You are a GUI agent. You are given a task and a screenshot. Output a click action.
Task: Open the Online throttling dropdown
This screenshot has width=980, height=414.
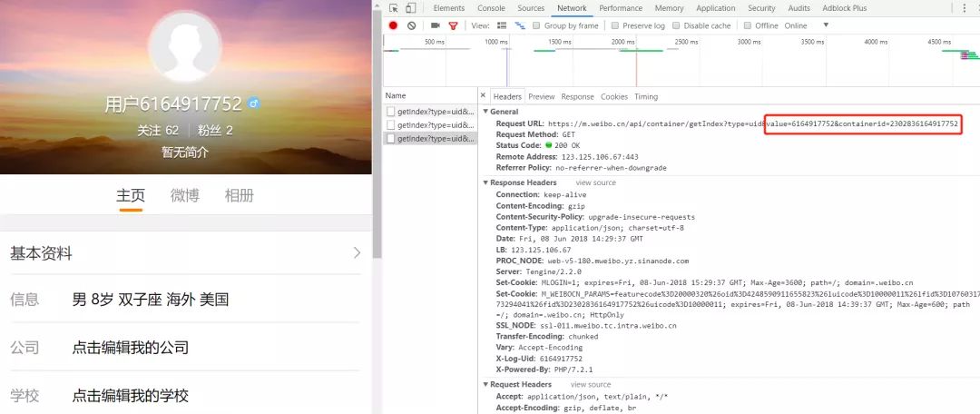click(x=807, y=25)
